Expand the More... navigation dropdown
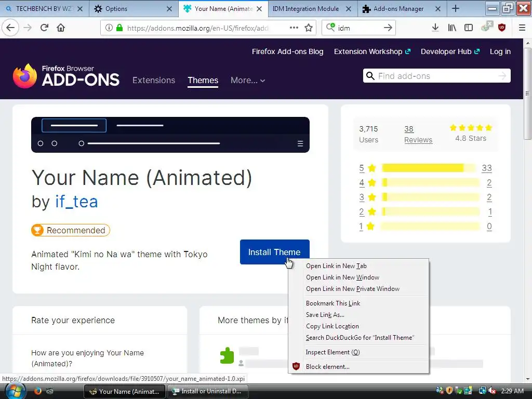 pos(248,81)
